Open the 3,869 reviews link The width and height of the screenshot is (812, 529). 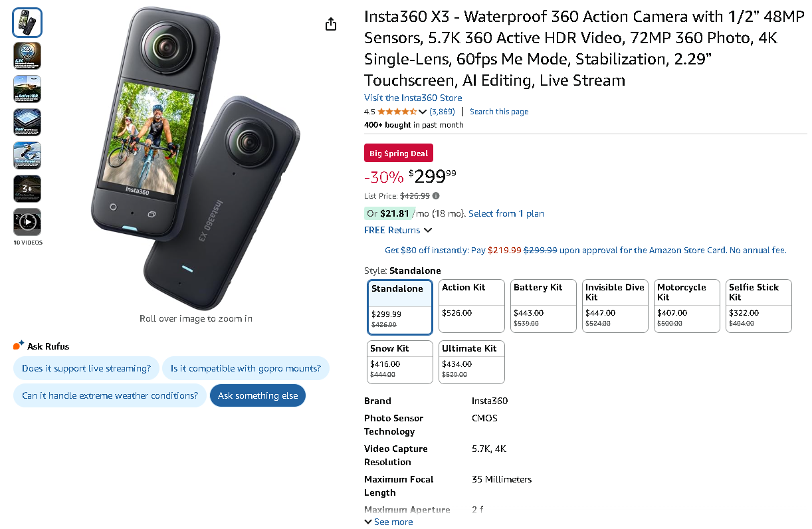point(442,112)
